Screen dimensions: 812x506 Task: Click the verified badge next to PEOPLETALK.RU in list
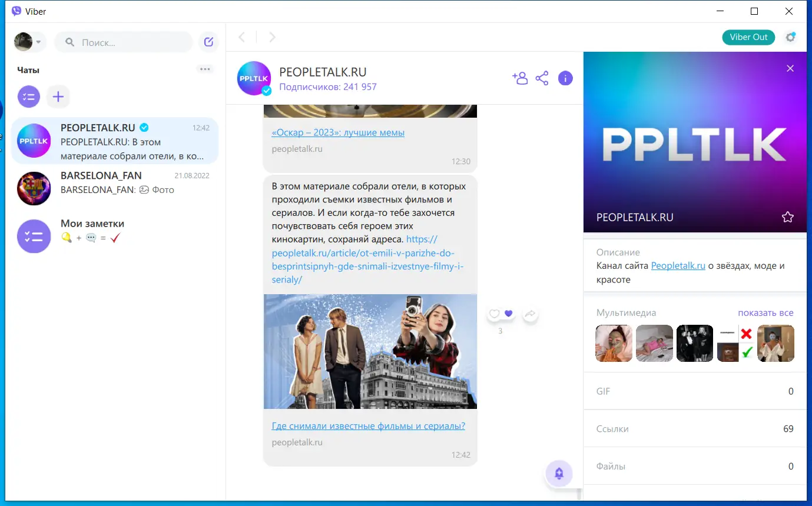(x=144, y=128)
